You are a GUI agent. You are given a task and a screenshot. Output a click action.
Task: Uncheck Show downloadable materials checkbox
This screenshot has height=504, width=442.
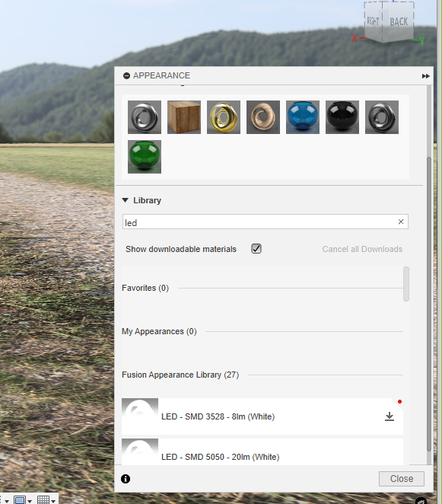[x=256, y=248]
